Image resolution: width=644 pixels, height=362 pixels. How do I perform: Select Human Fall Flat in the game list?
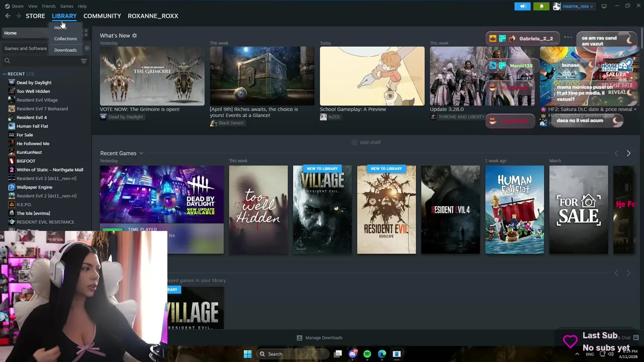click(x=32, y=126)
